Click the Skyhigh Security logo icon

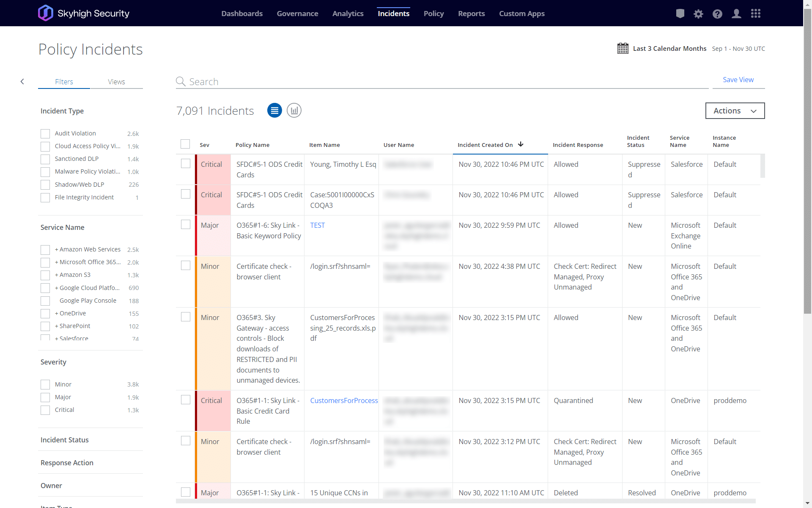46,13
